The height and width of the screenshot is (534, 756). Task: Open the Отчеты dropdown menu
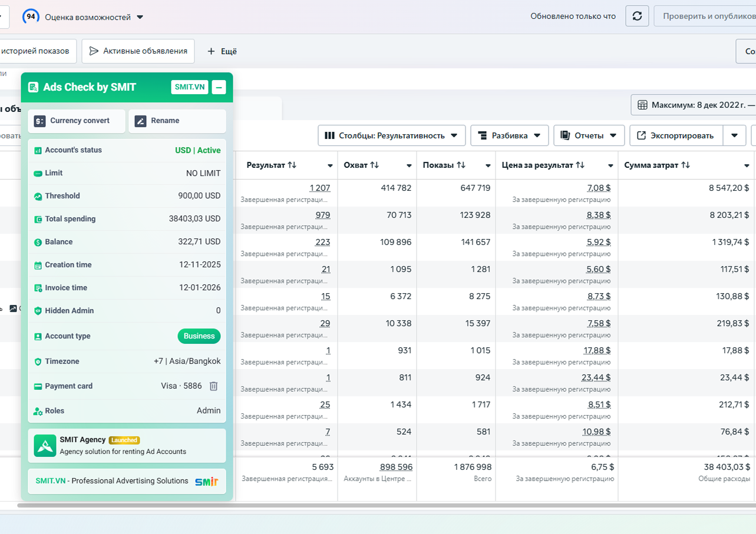tap(589, 135)
